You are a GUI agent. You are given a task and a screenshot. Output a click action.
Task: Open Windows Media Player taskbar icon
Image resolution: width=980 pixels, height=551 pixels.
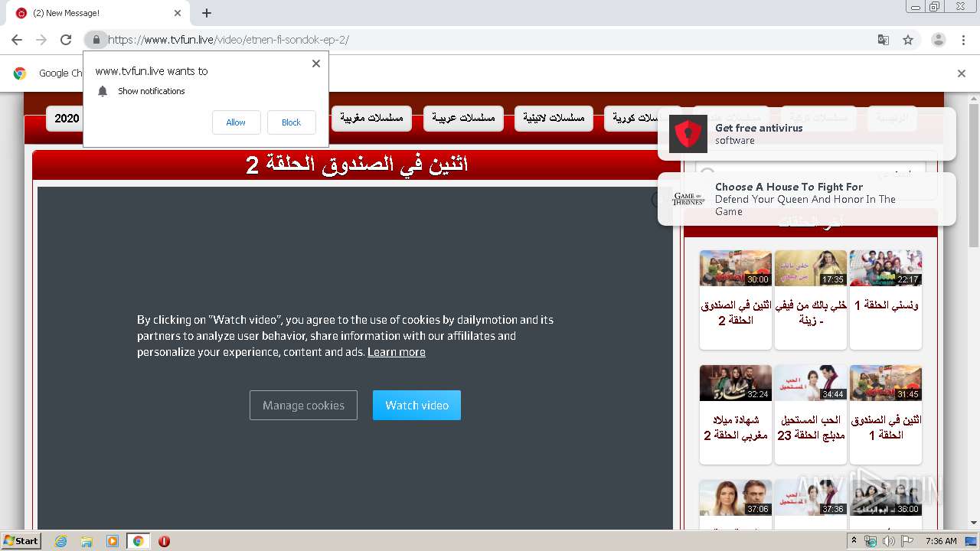click(113, 541)
